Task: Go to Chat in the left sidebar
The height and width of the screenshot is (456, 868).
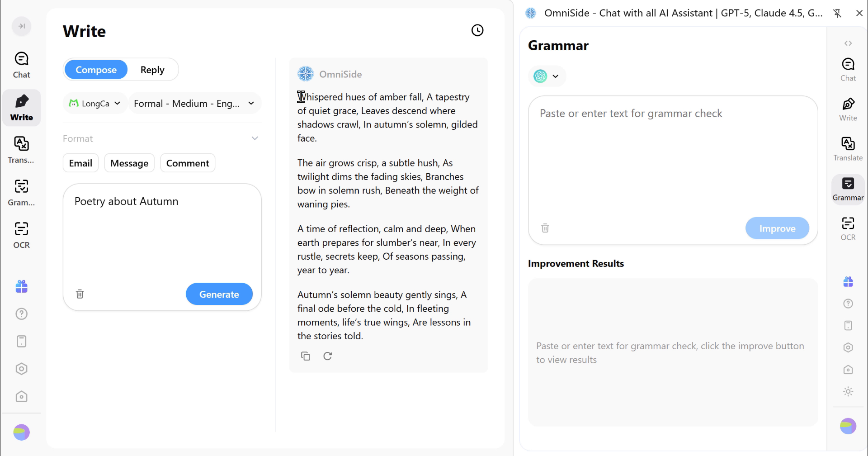Action: click(x=21, y=65)
